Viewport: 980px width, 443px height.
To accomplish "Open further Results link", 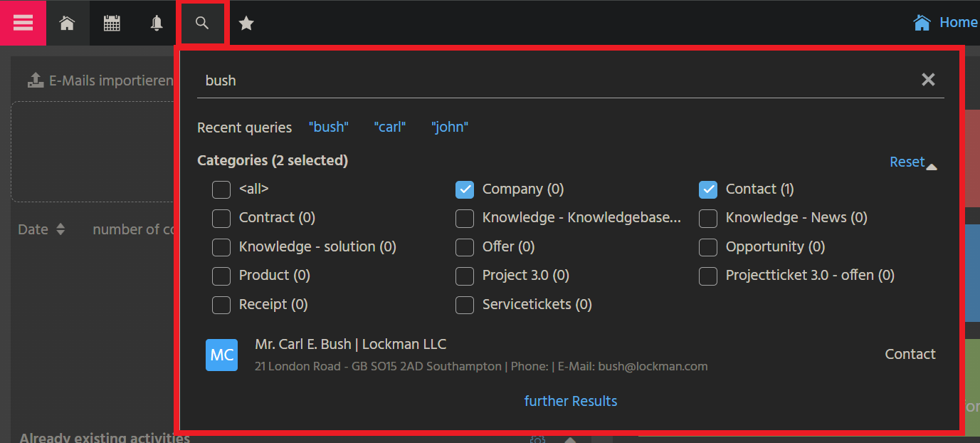I will tap(570, 401).
